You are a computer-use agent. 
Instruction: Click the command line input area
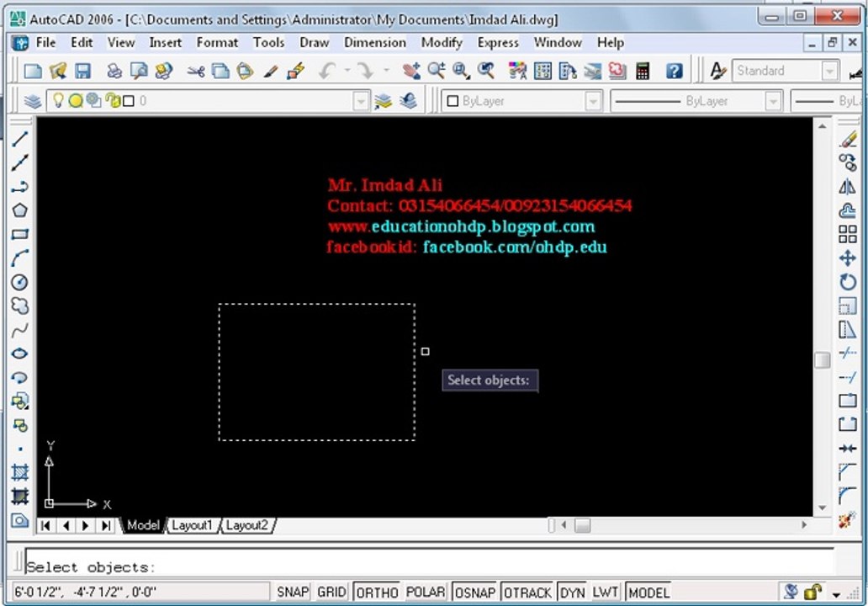pos(429,566)
